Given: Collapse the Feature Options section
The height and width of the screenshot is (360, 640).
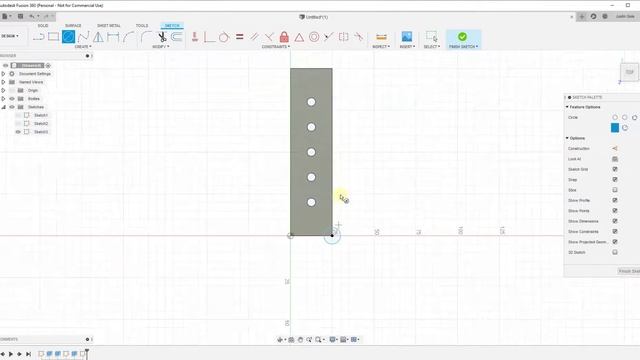Looking at the screenshot, I should click(x=567, y=107).
